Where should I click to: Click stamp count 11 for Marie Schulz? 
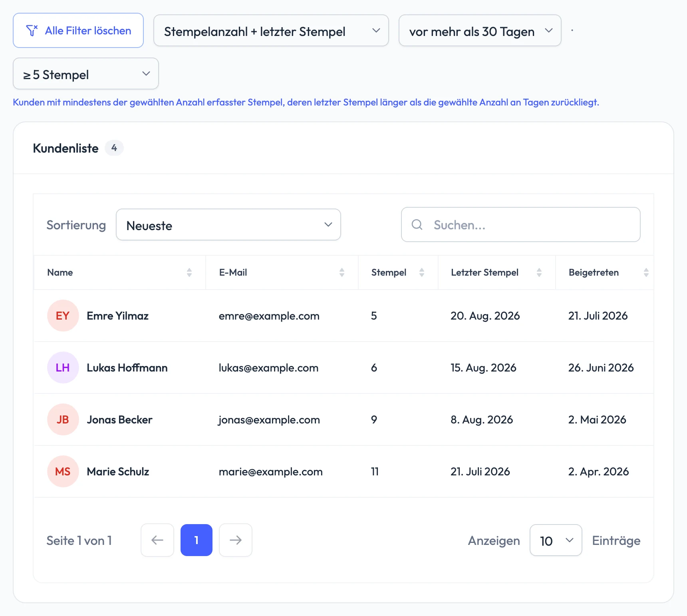point(375,471)
